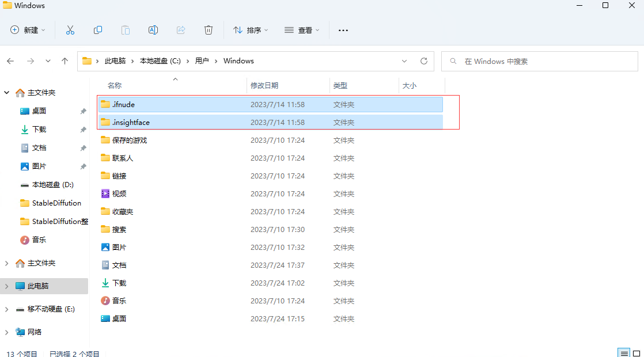Screen dimensions: 644x357
Task: Open the 排序 sort dropdown
Action: [x=251, y=30]
